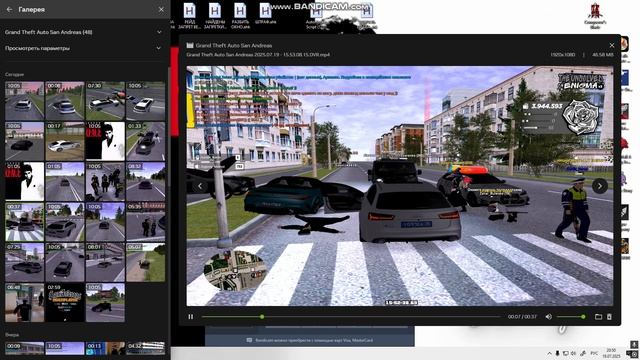Open the 00:08 clip thumbnail
Screen dimensions: 640x360
[x=65, y=101]
